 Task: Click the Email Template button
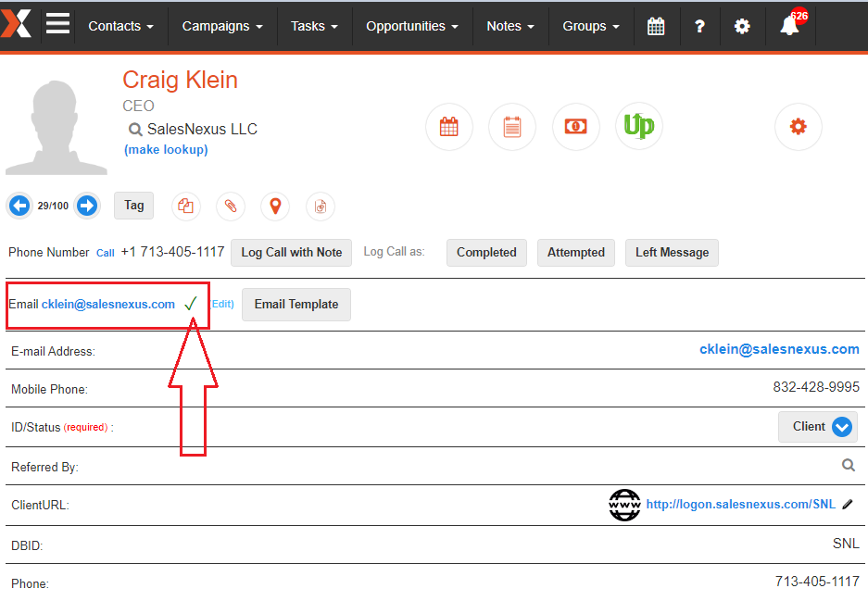tap(296, 304)
